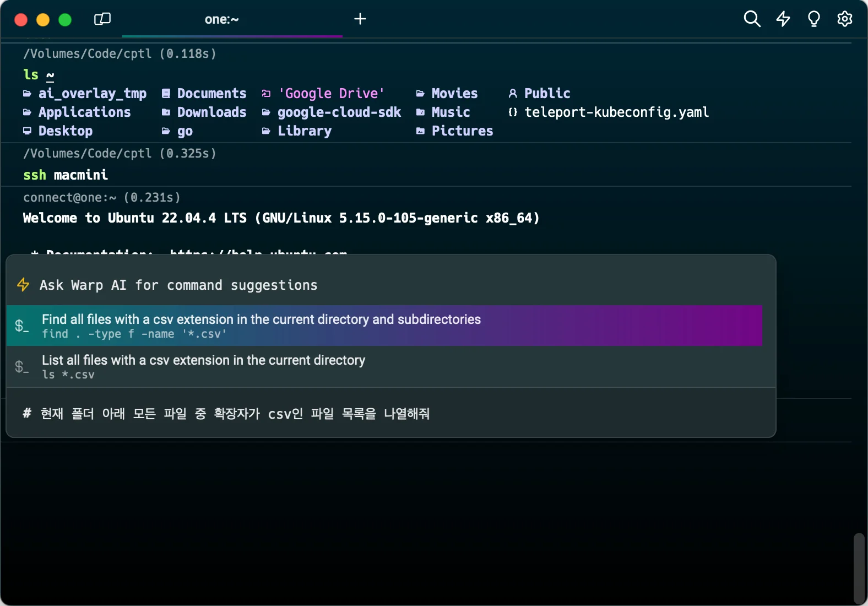The width and height of the screenshot is (868, 606).
Task: Click the vertical scrollbar thumb at the bottom right
Action: coord(859,568)
